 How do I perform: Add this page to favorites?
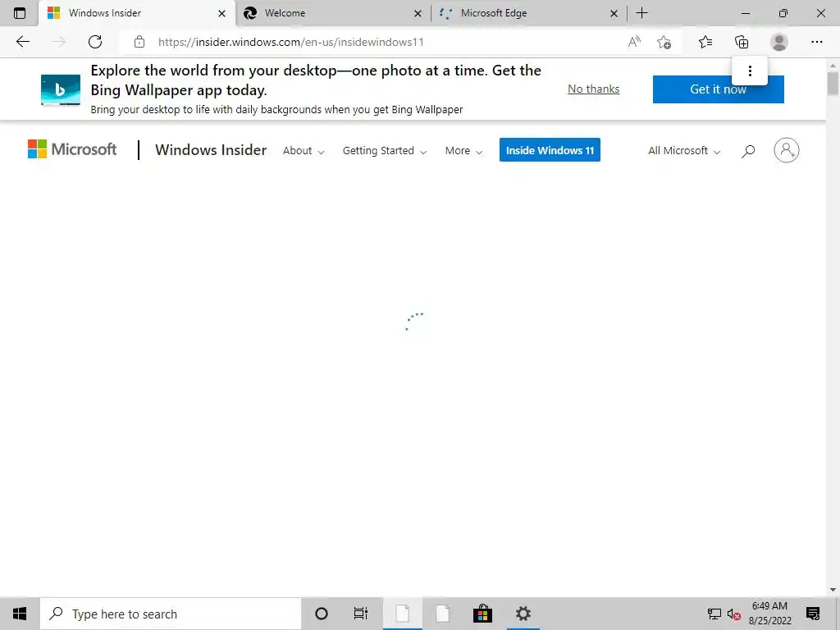click(x=664, y=42)
